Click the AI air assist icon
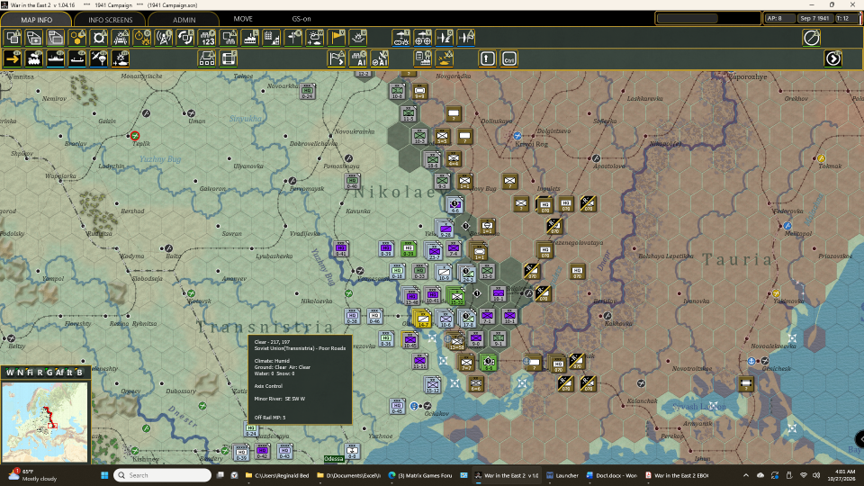864x486 pixels. pos(380,58)
